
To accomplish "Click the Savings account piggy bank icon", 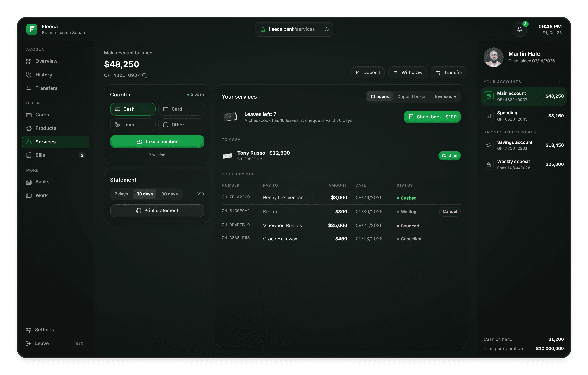I will 489,145.
